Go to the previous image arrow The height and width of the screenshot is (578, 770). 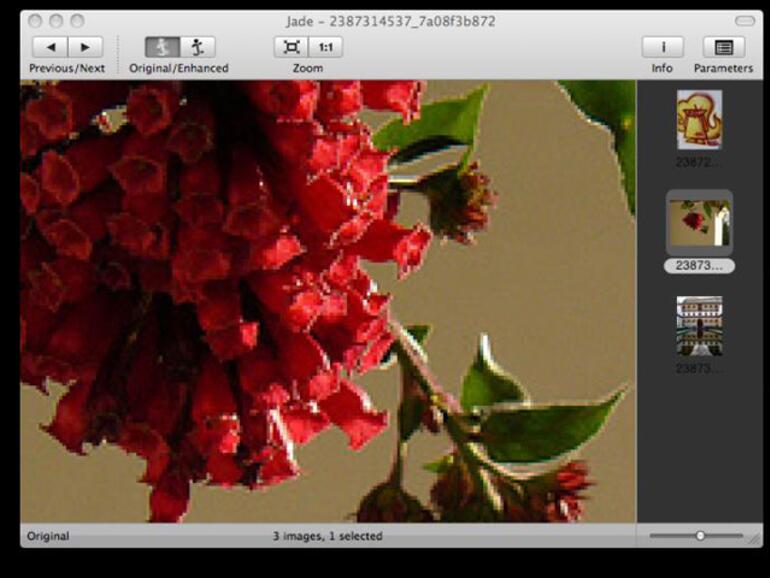coord(50,47)
